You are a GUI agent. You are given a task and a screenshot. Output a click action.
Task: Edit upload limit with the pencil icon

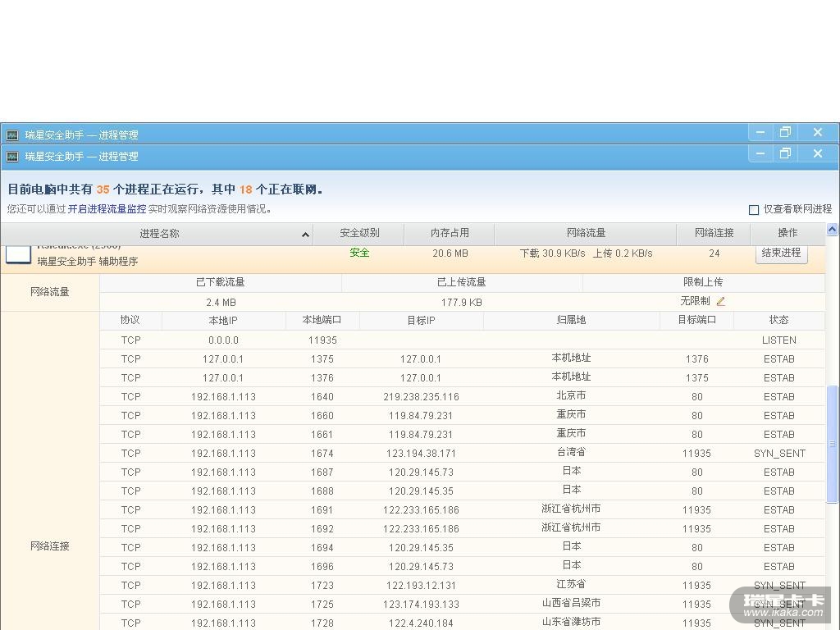[x=720, y=301]
